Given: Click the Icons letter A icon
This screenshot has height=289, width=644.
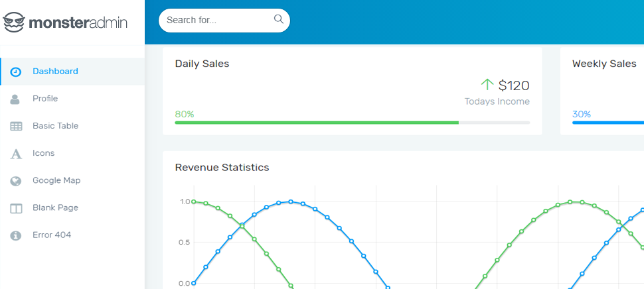Looking at the screenshot, I should tap(16, 154).
